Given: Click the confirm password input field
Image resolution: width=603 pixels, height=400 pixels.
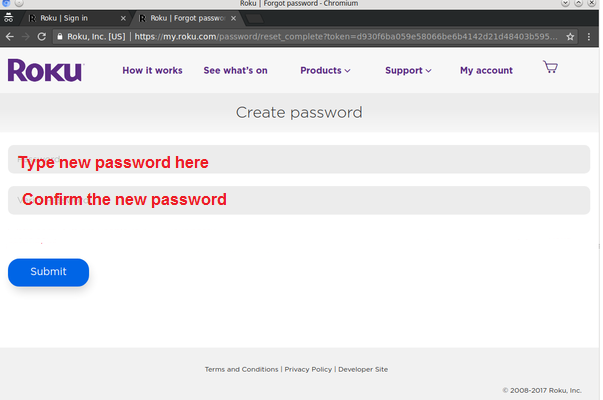Looking at the screenshot, I should point(299,200).
